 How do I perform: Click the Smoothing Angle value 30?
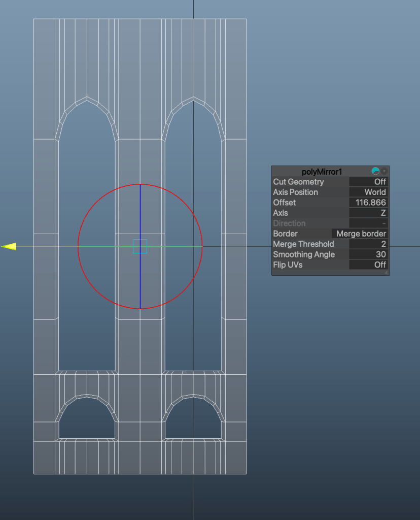tap(369, 254)
